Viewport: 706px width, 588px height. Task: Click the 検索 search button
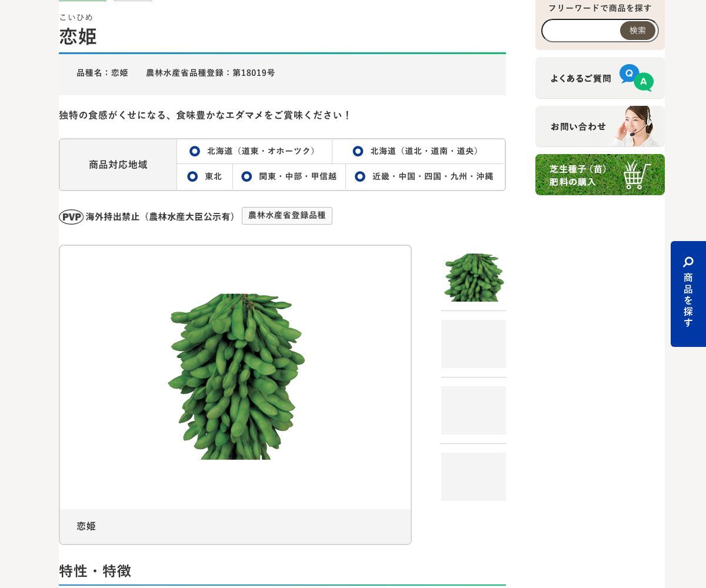click(x=638, y=31)
